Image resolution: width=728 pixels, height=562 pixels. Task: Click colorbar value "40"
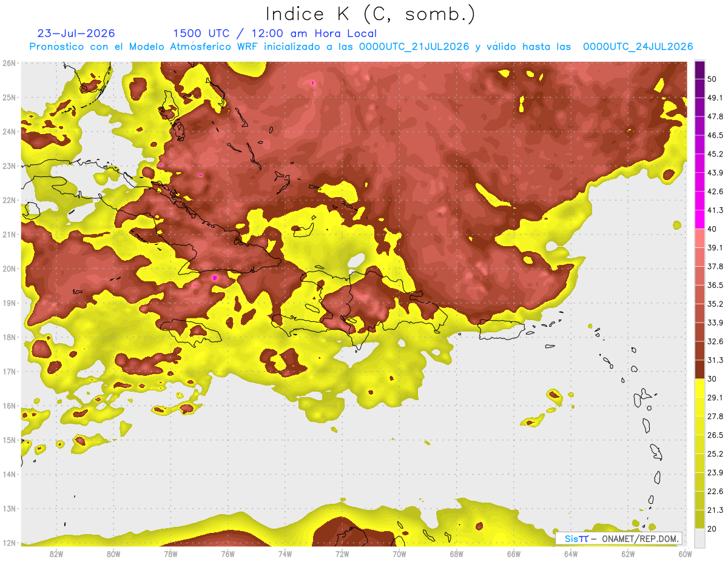point(713,229)
